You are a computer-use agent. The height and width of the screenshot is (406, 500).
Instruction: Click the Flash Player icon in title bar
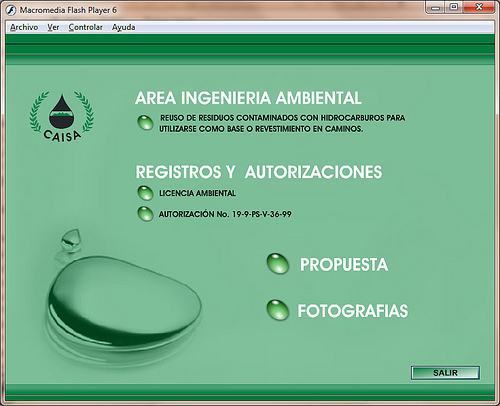[11, 10]
